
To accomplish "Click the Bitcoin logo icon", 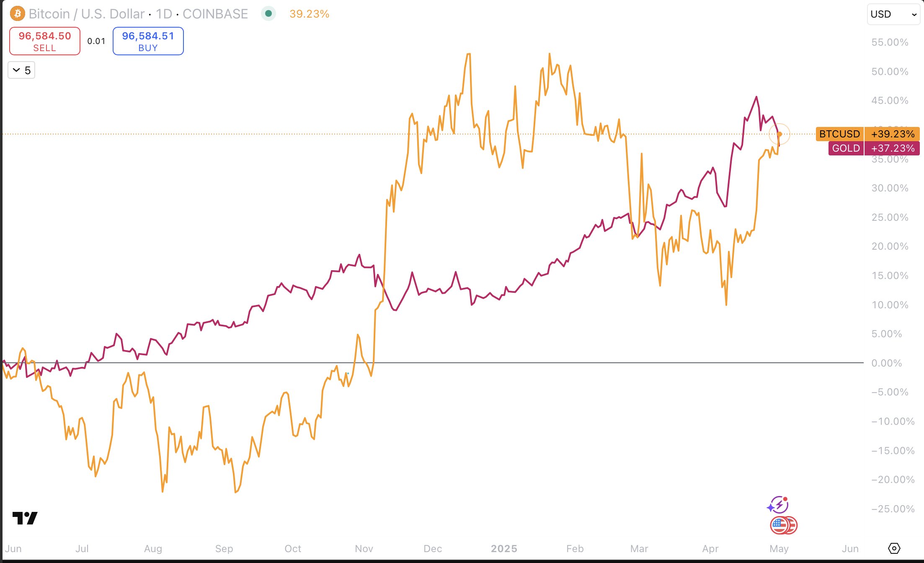I will click(x=18, y=14).
